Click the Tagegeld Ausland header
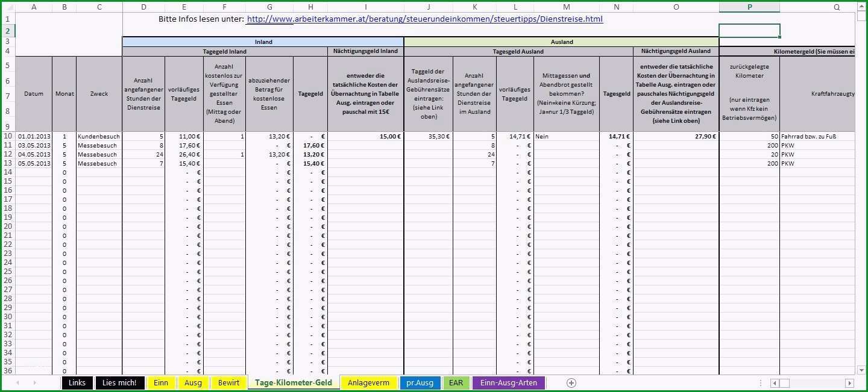Viewport: 868px width, 392px height. pos(518,52)
